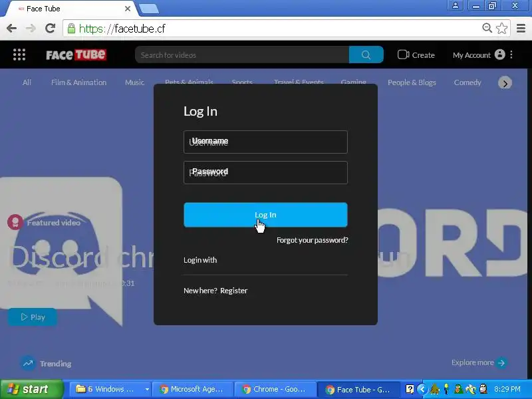This screenshot has height=399, width=532.
Task: Open the My Account avatar icon
Action: (x=500, y=55)
